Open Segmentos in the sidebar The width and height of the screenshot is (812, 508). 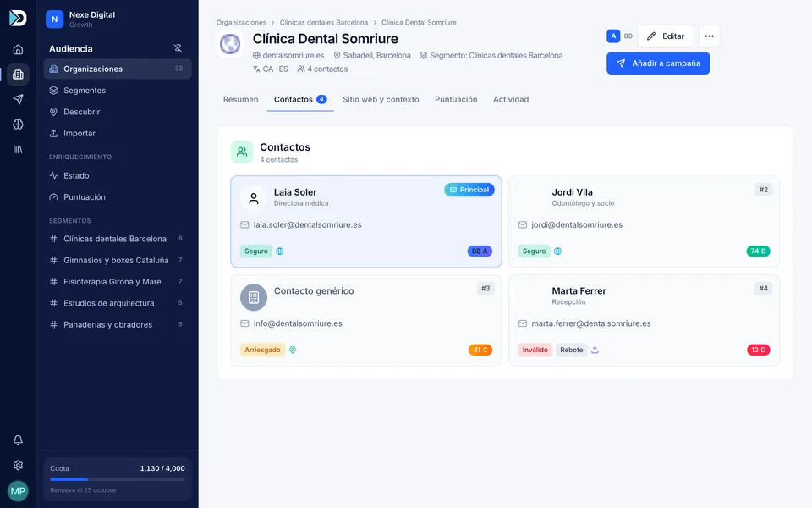click(118, 91)
